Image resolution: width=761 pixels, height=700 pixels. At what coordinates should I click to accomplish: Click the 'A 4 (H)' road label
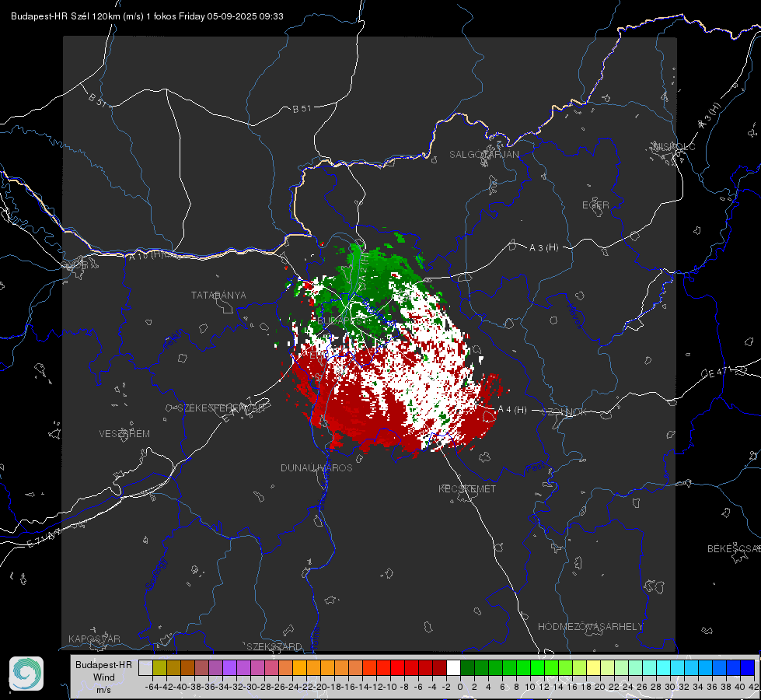pyautogui.click(x=512, y=410)
